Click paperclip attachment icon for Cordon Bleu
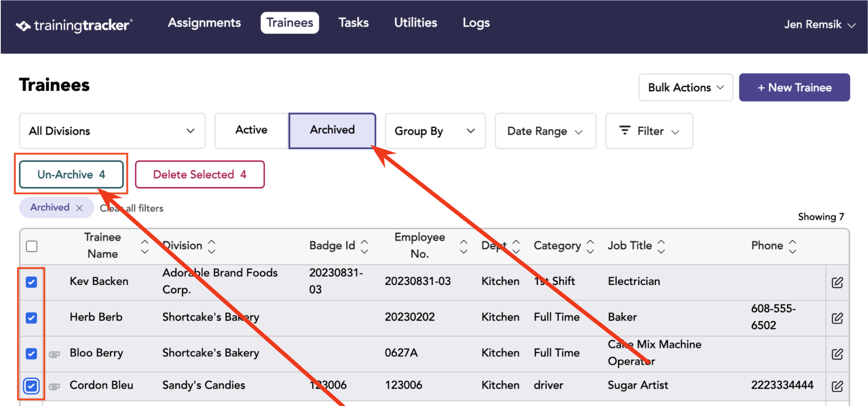This screenshot has height=406, width=868. [x=54, y=386]
